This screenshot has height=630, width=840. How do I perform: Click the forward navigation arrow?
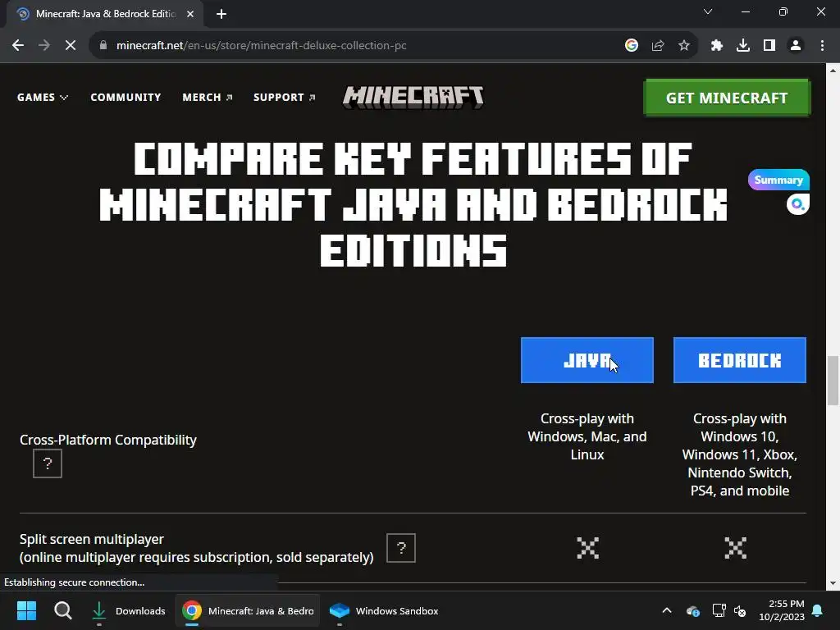click(44, 46)
